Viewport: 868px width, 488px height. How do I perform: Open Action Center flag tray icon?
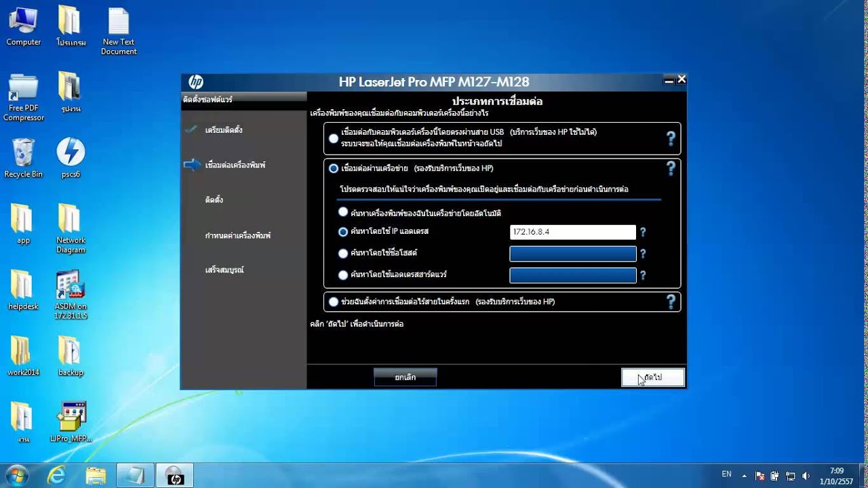(760, 476)
